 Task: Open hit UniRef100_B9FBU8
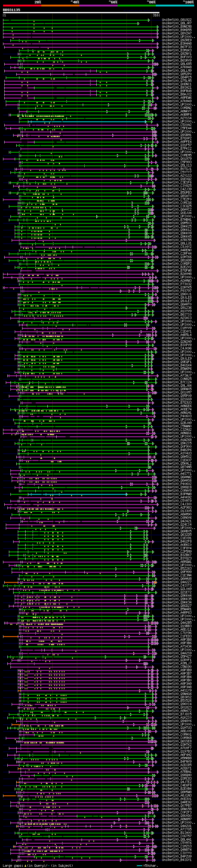(x=177, y=91)
